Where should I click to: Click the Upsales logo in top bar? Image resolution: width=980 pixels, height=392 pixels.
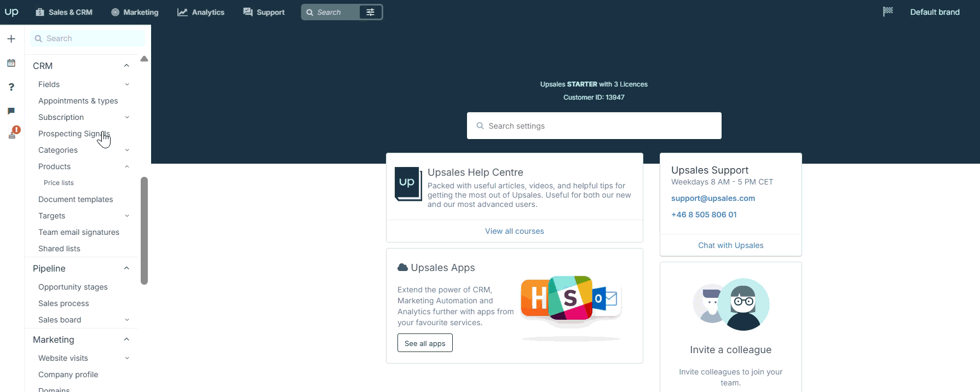pyautogui.click(x=11, y=11)
